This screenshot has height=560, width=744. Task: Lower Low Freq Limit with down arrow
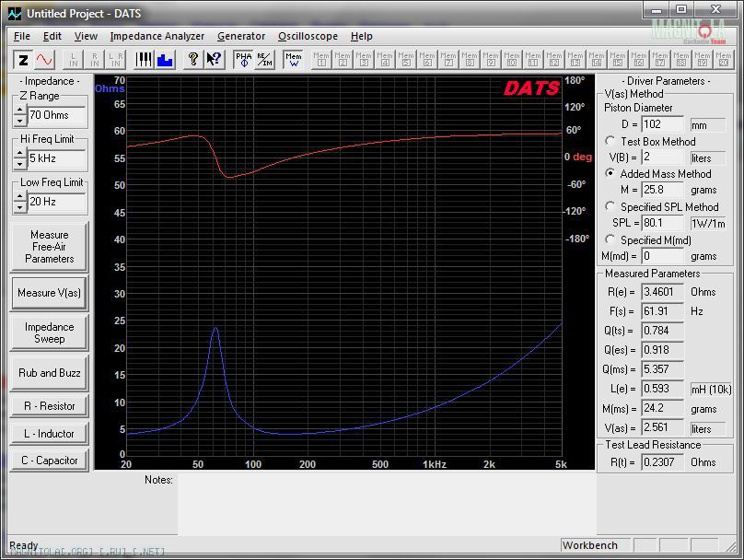click(x=19, y=207)
